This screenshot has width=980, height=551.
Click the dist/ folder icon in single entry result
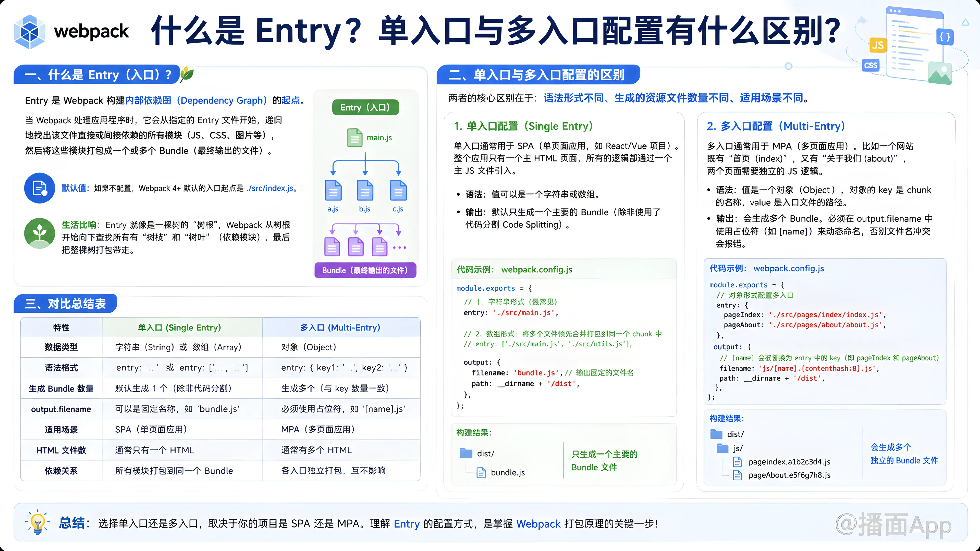tap(466, 453)
